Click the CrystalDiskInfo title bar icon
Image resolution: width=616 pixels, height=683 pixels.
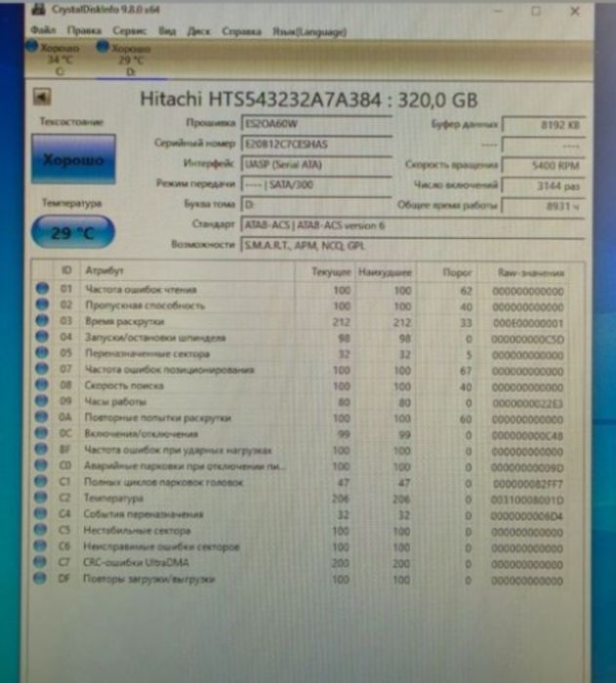(39, 9)
